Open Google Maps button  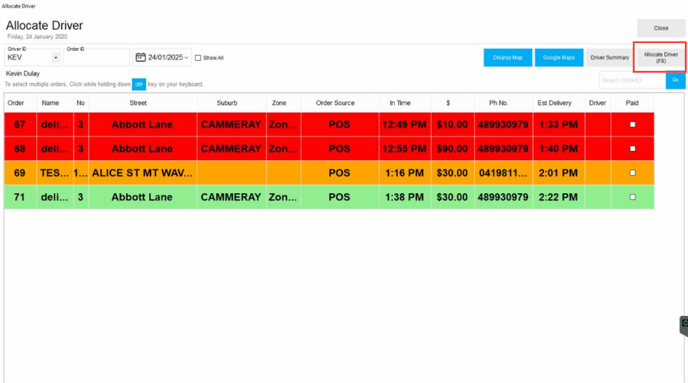pos(559,57)
